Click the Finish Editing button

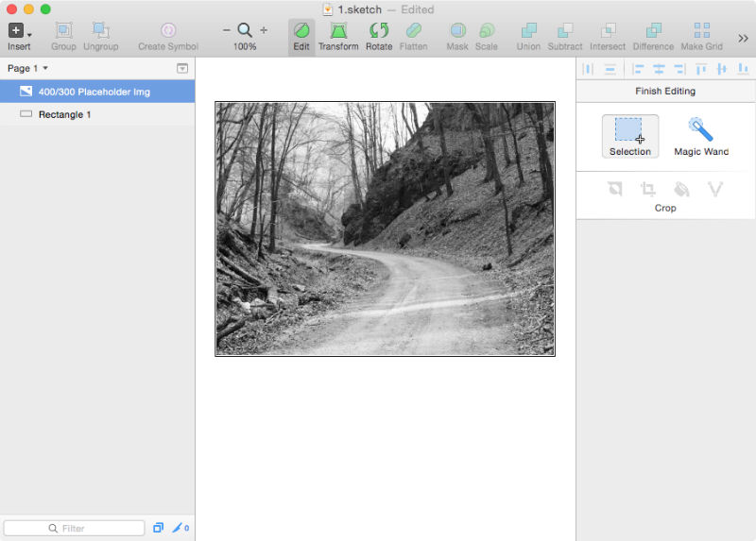665,91
